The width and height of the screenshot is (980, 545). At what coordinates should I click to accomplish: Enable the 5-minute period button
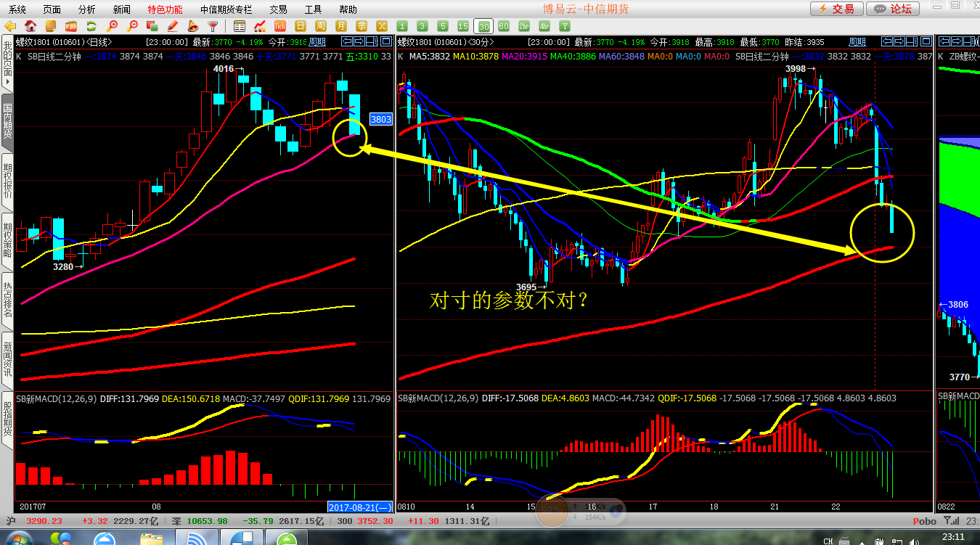pyautogui.click(x=443, y=25)
